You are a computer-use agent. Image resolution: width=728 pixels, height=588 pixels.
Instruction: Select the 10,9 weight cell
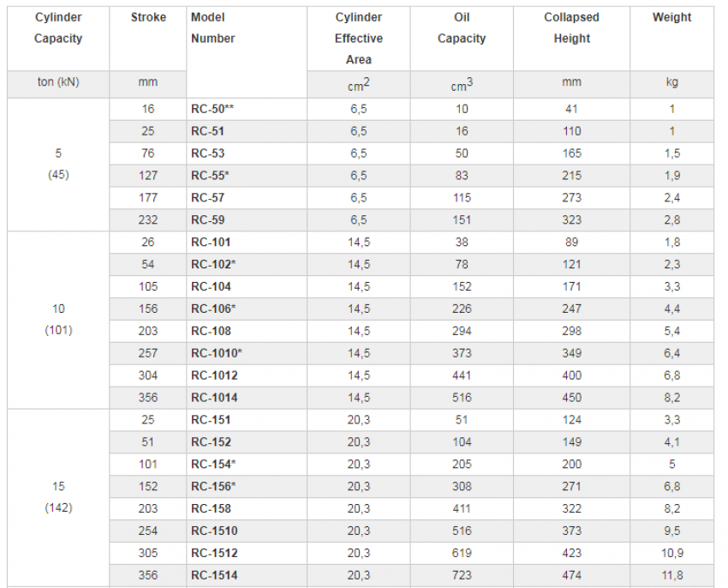tap(671, 553)
